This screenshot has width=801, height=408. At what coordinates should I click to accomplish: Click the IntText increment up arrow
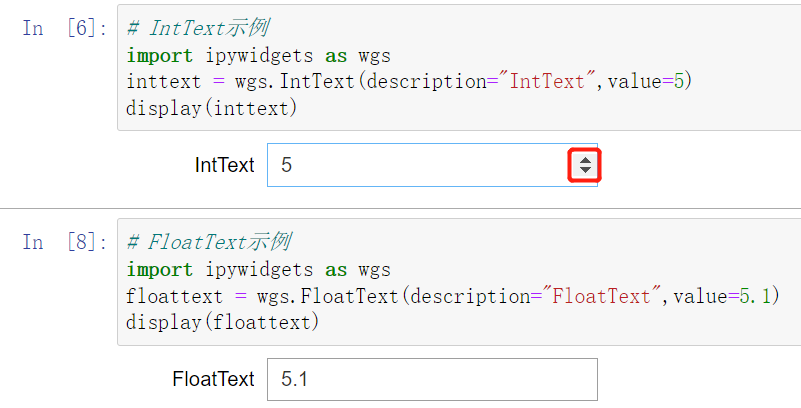585,159
